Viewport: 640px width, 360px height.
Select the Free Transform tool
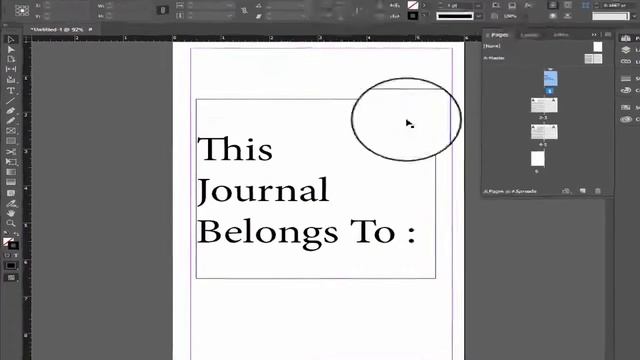[x=11, y=162]
